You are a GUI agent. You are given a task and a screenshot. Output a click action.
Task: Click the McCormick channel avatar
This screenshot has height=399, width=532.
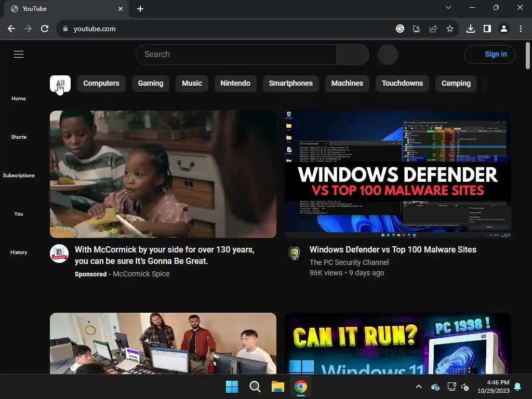[59, 254]
